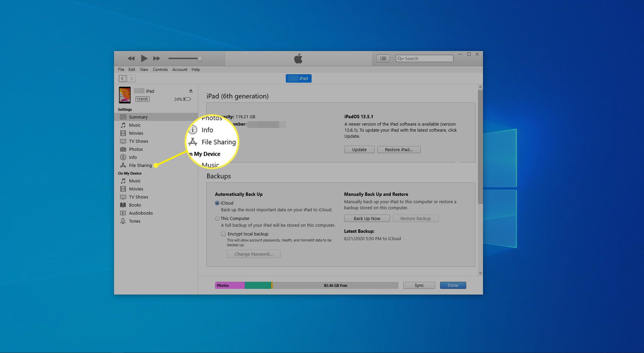Viewport: 644px width, 353px height.
Task: Click the fast-forward playback button
Action: (157, 58)
